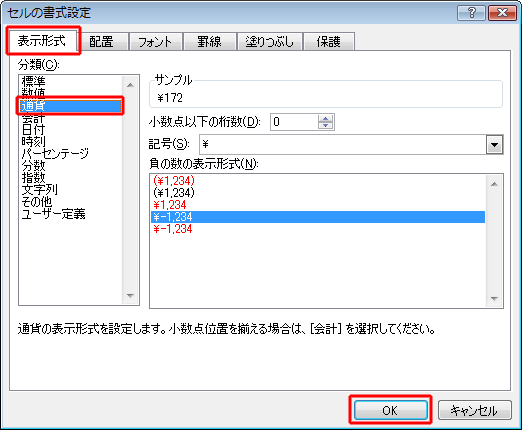Open the 罫線 tab
The height and width of the screenshot is (430, 522).
209,42
